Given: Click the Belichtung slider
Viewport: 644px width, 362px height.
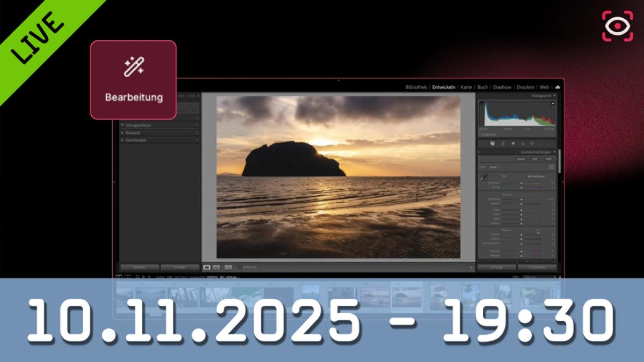Looking at the screenshot, I should 521,199.
